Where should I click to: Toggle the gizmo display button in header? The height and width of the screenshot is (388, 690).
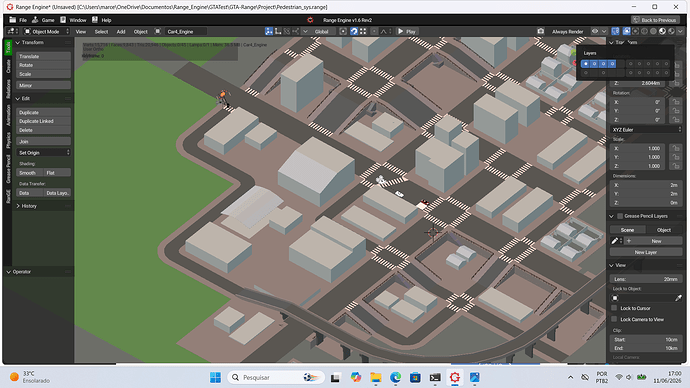pyautogui.click(x=616, y=31)
